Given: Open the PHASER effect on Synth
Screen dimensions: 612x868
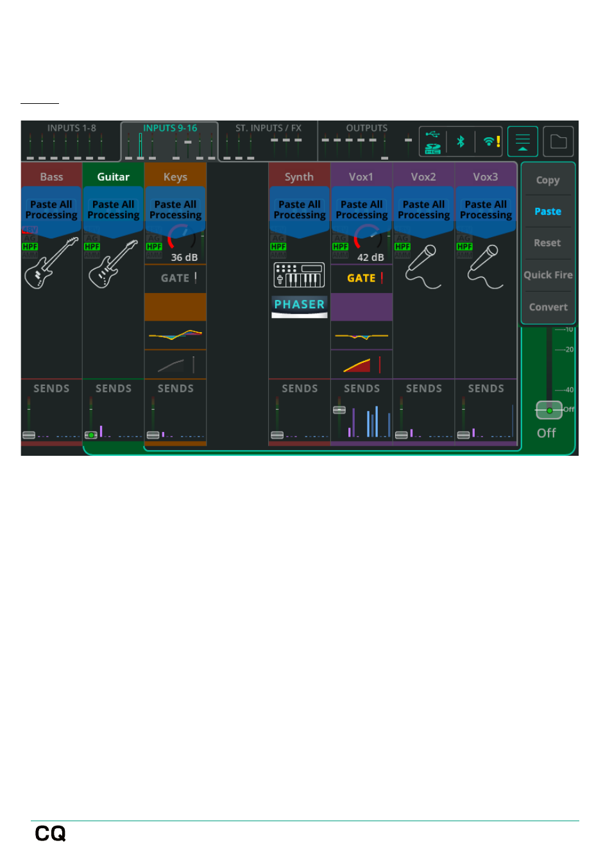Looking at the screenshot, I should (300, 306).
